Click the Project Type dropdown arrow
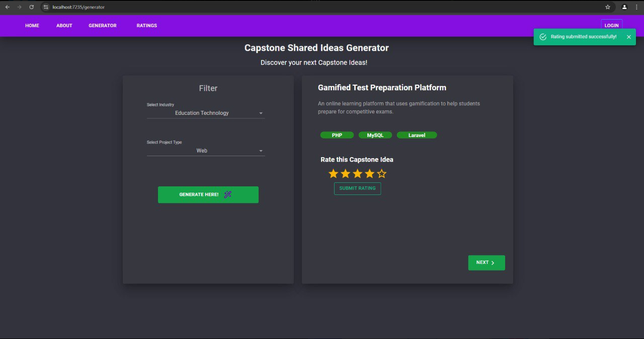This screenshot has height=339, width=644. tap(261, 151)
